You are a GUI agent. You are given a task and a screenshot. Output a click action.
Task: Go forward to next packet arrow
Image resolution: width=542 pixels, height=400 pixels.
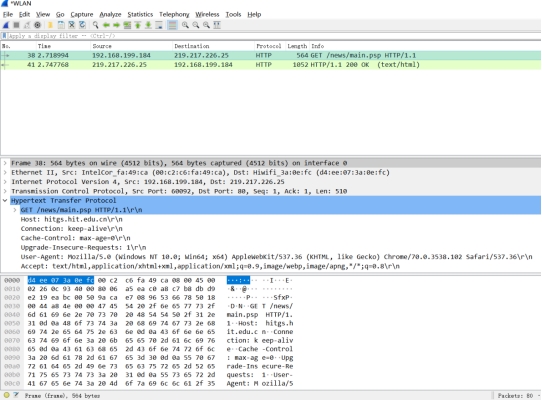click(116, 25)
